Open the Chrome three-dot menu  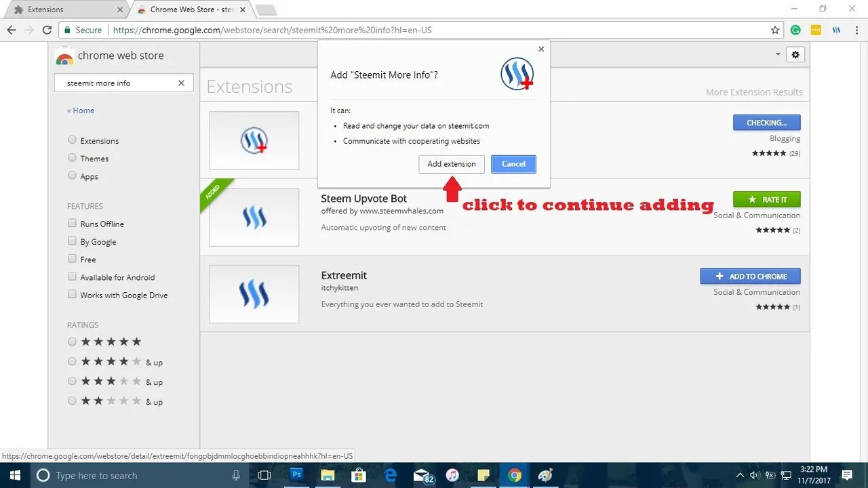tap(856, 30)
